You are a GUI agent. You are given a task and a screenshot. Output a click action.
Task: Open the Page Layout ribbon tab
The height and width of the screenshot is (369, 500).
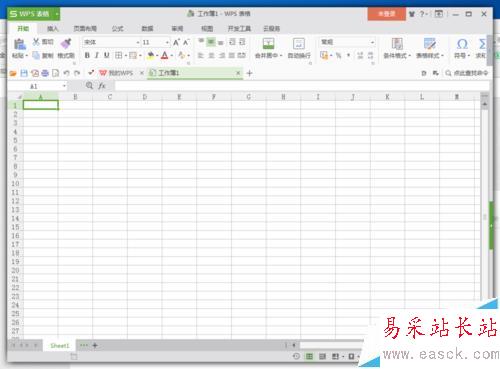85,29
